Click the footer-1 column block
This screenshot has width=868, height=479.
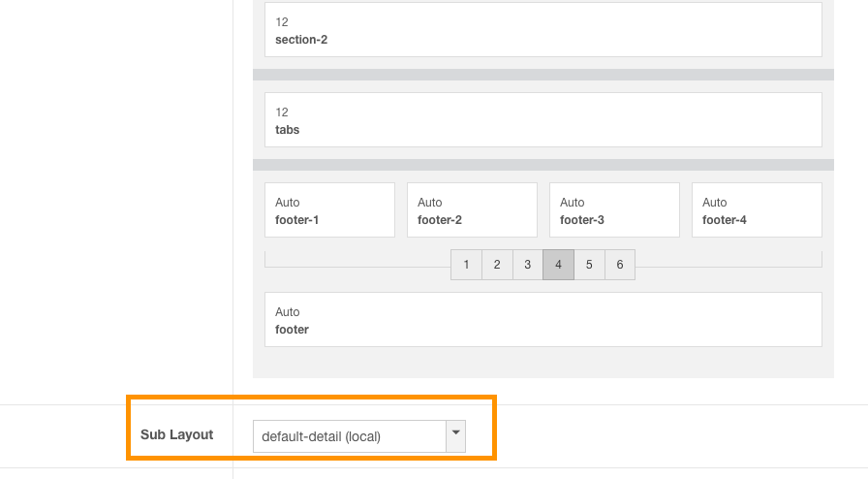329,210
